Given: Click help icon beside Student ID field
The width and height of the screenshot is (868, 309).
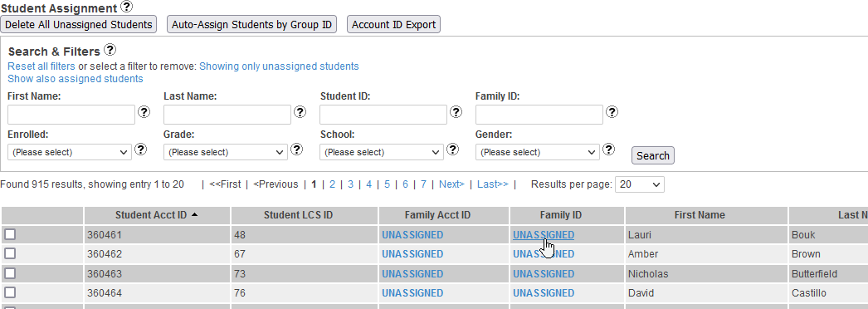Looking at the screenshot, I should [x=456, y=112].
